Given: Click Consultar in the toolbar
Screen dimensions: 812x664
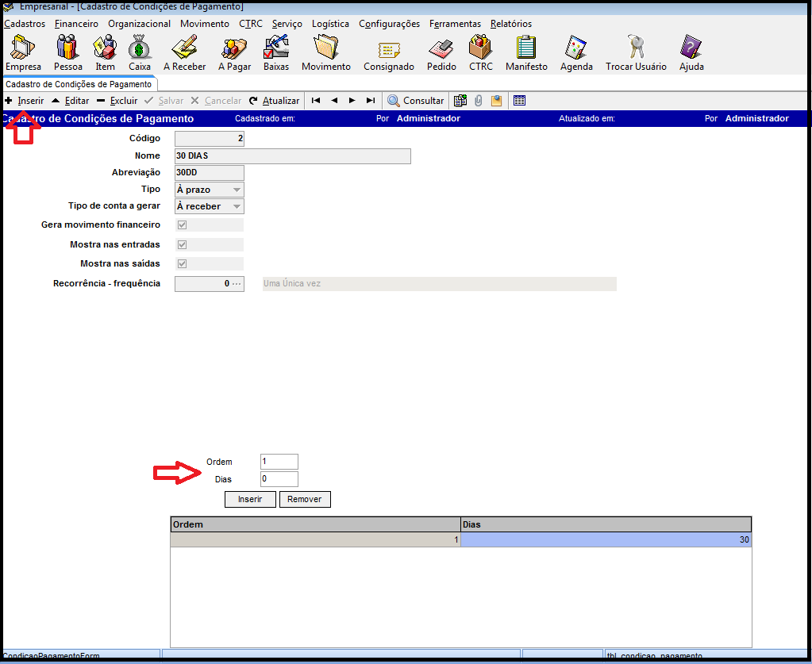Looking at the screenshot, I should (415, 101).
